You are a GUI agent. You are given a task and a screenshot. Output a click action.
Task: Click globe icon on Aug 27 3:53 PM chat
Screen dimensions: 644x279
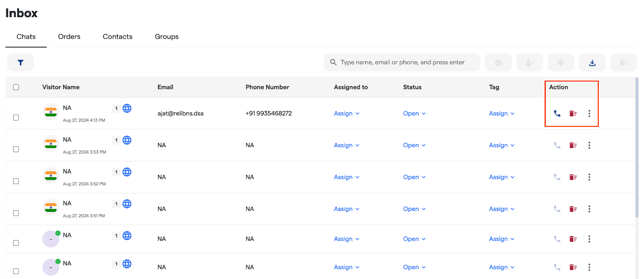point(127,140)
